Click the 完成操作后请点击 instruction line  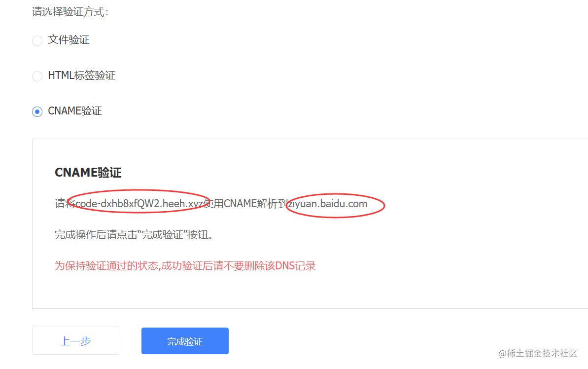click(x=134, y=235)
